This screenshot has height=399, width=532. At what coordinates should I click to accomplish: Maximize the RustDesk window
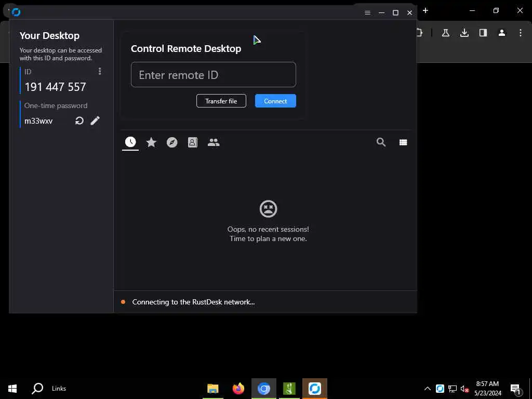395,12
